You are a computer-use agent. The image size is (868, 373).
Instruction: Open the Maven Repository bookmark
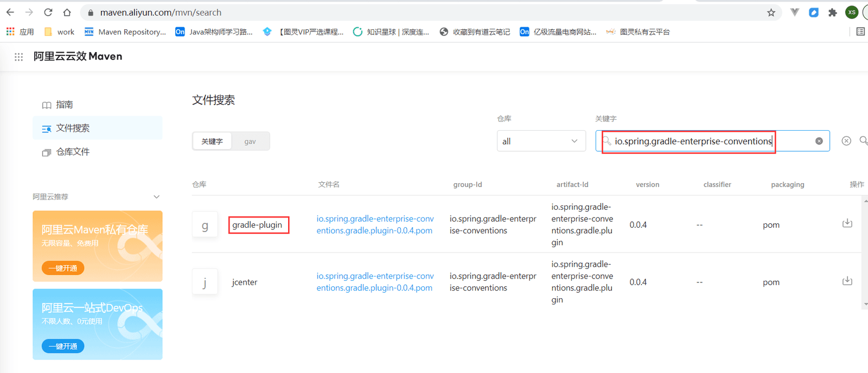click(125, 32)
